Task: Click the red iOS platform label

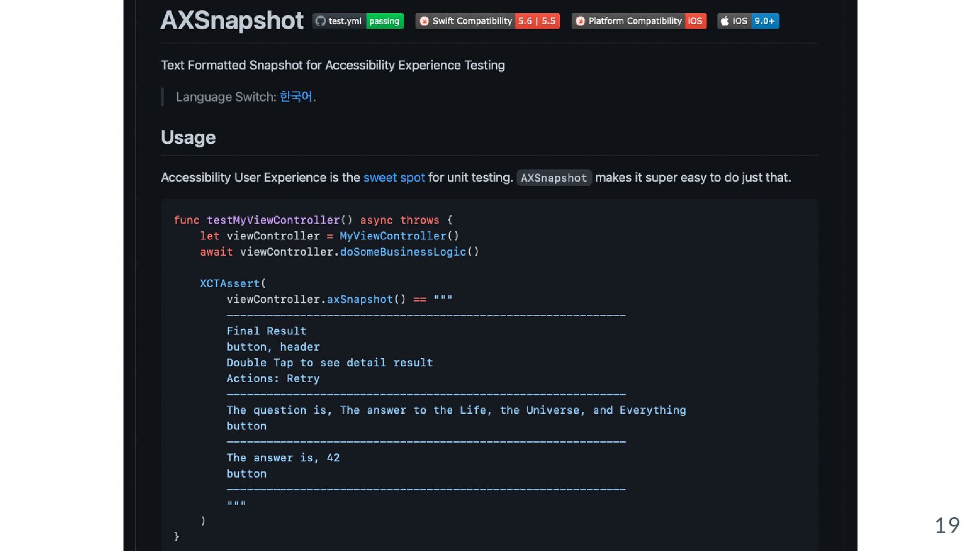Action: point(695,21)
